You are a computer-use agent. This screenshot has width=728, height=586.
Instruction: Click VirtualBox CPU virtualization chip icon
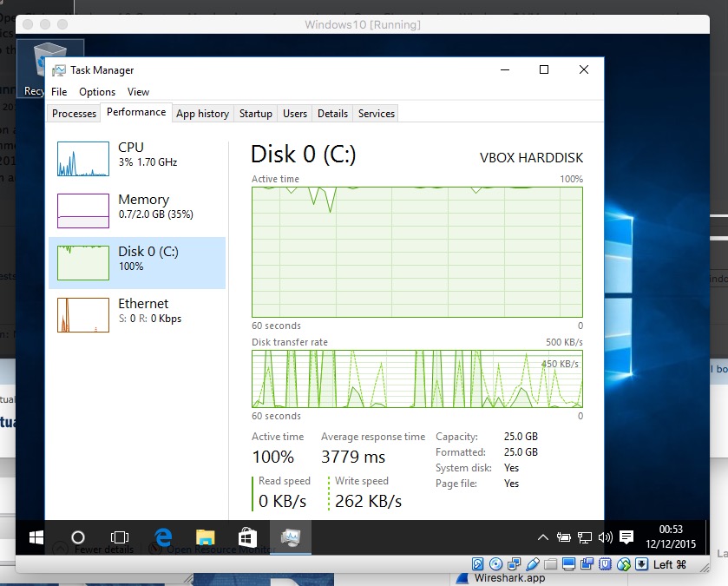click(x=605, y=564)
